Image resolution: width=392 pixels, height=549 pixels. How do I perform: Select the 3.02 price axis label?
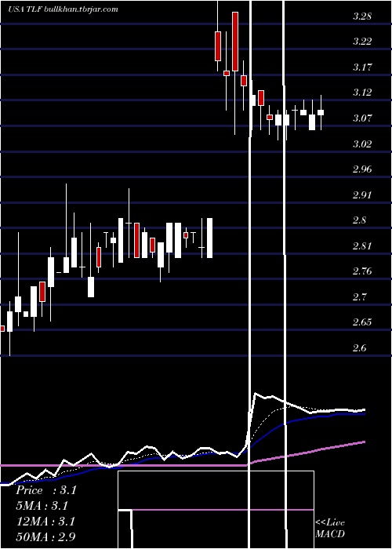[x=362, y=144]
